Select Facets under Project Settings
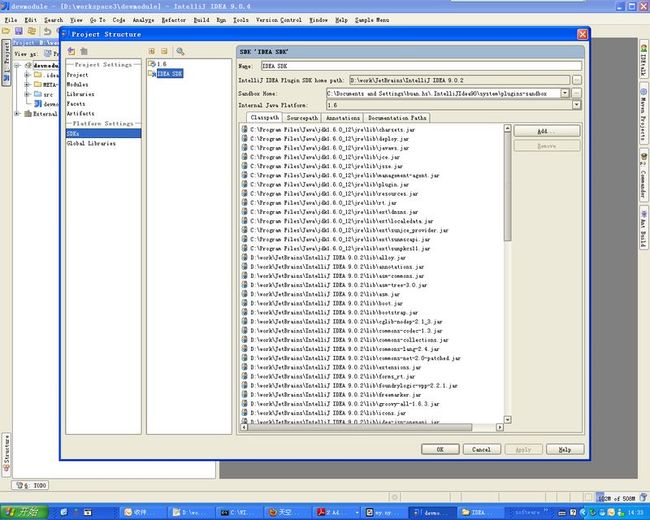The width and height of the screenshot is (650, 520). [x=76, y=104]
